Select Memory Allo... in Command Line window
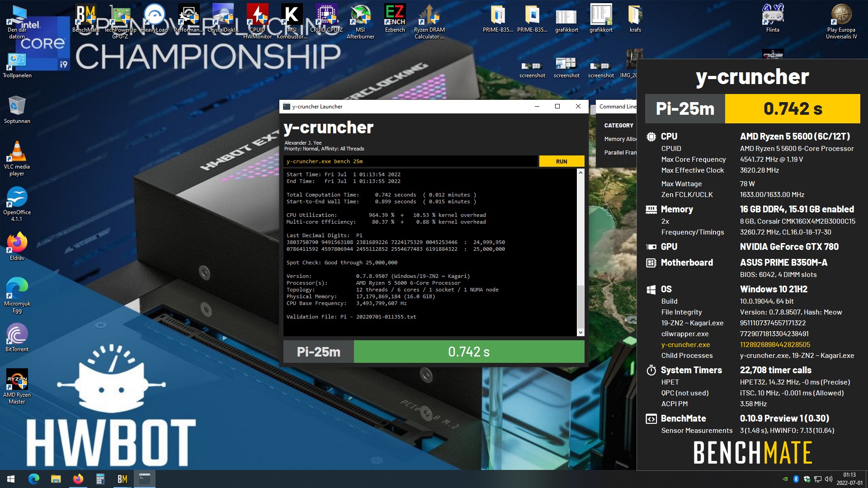The image size is (868, 488). point(620,139)
